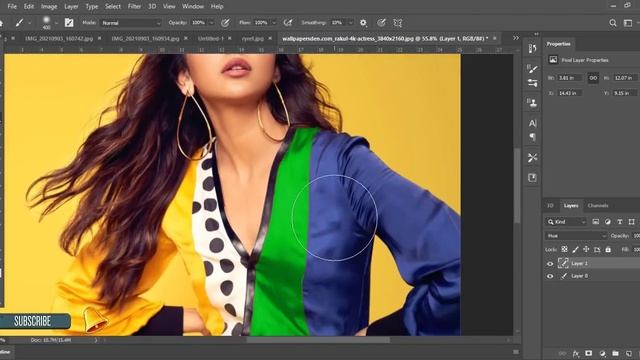Open the Image menu
This screenshot has height=360, width=640.
(49, 7)
